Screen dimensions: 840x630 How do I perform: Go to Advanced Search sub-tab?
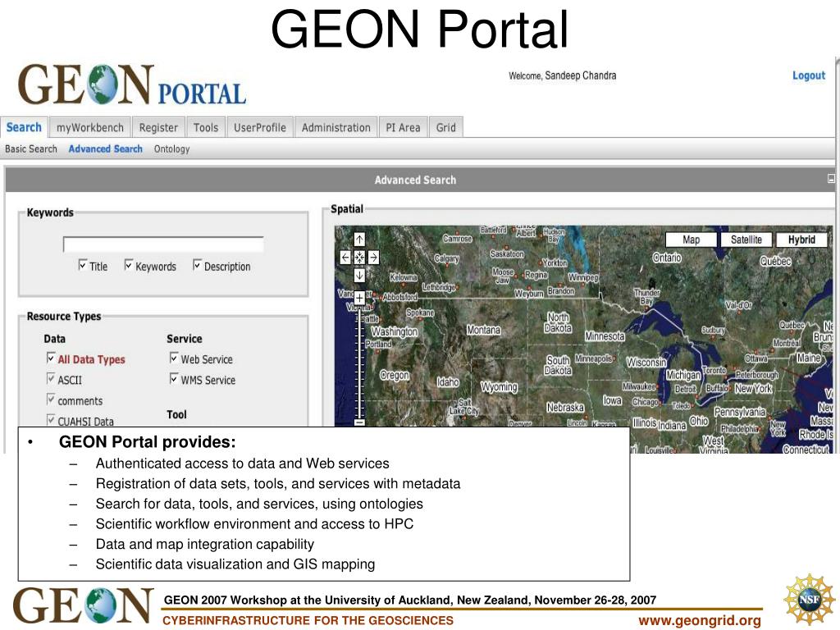[x=106, y=149]
